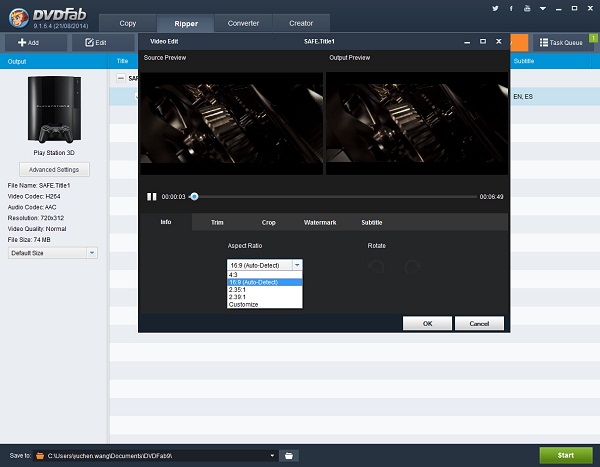Open the Facebook icon in title bar
Screen dimensions: 600x467
click(509, 8)
